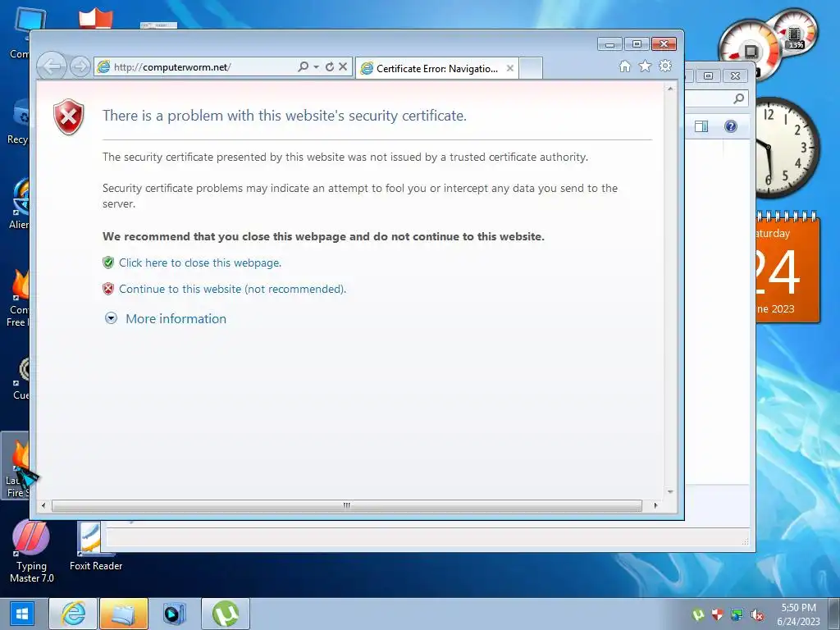
Task: Click horizontal scrollbar right arrow
Action: click(655, 505)
